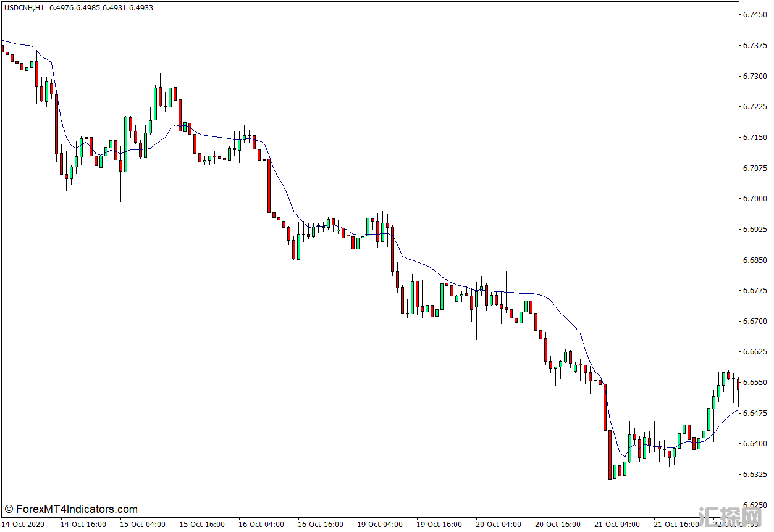Click the 6.7000 price scale label
The image size is (774, 532).
click(755, 199)
